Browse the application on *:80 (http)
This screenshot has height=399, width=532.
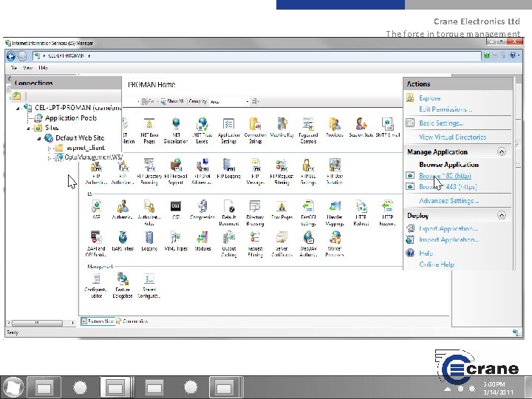point(445,176)
